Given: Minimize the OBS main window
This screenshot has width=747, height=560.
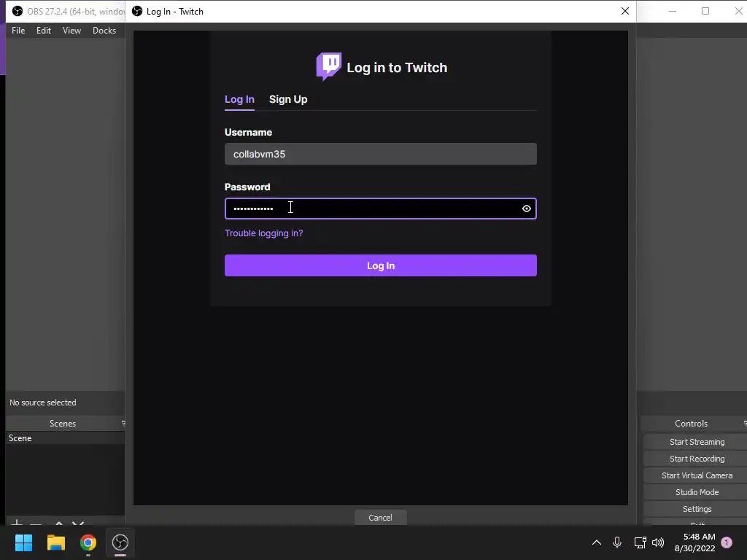Looking at the screenshot, I should pyautogui.click(x=672, y=11).
